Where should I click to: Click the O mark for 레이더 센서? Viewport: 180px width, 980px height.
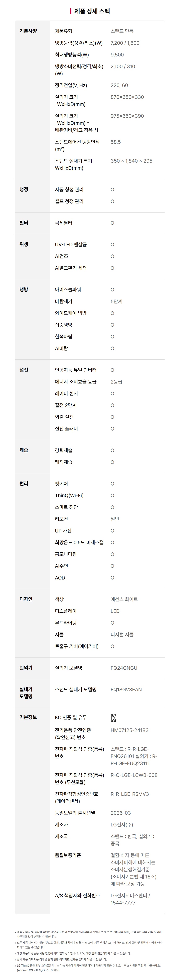point(112,393)
